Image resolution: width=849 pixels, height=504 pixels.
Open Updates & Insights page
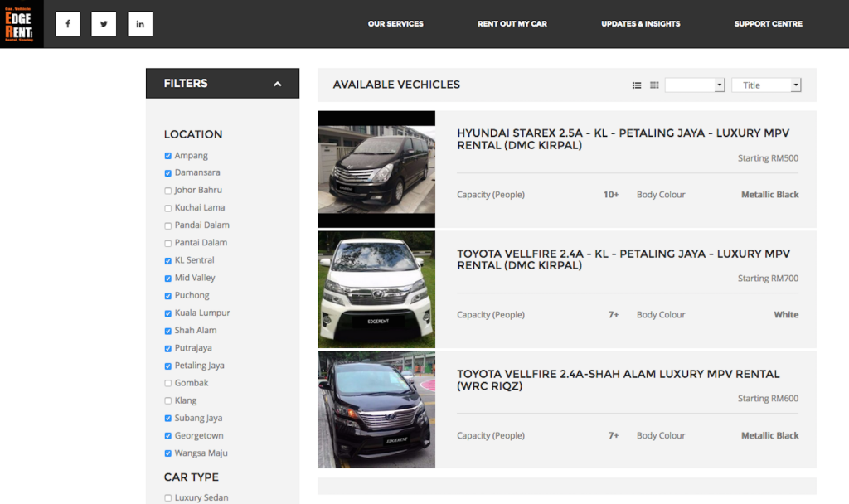click(640, 24)
